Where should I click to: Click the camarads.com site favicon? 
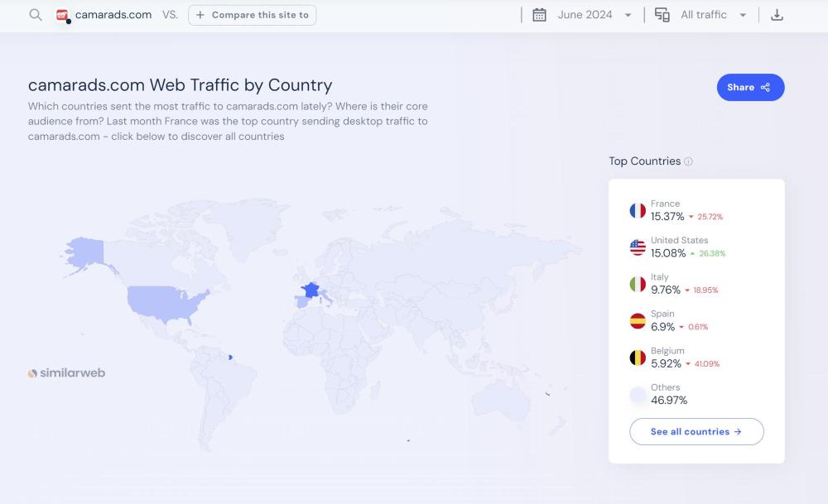63,15
